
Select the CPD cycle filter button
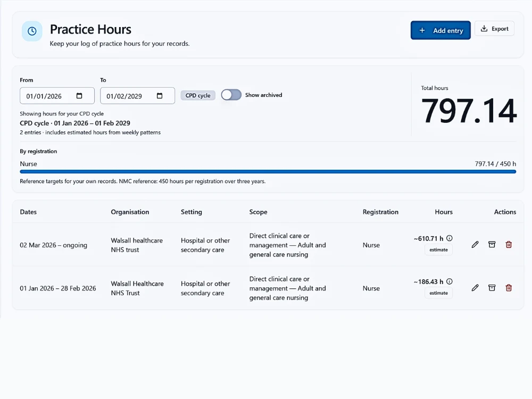click(x=198, y=95)
